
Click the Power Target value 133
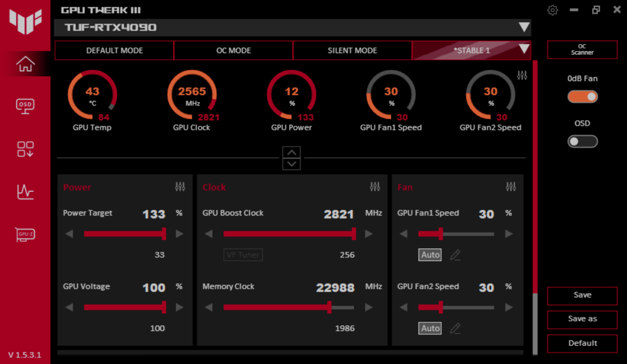point(154,214)
